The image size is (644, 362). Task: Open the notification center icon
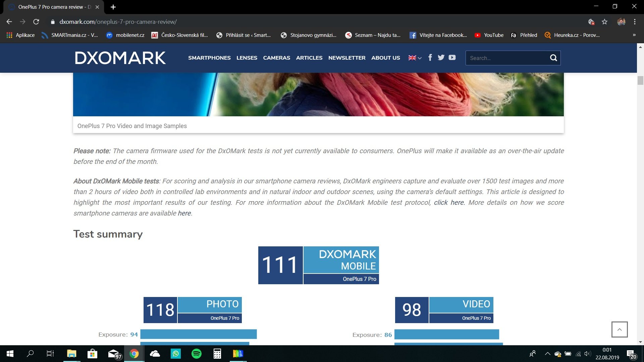click(x=631, y=354)
